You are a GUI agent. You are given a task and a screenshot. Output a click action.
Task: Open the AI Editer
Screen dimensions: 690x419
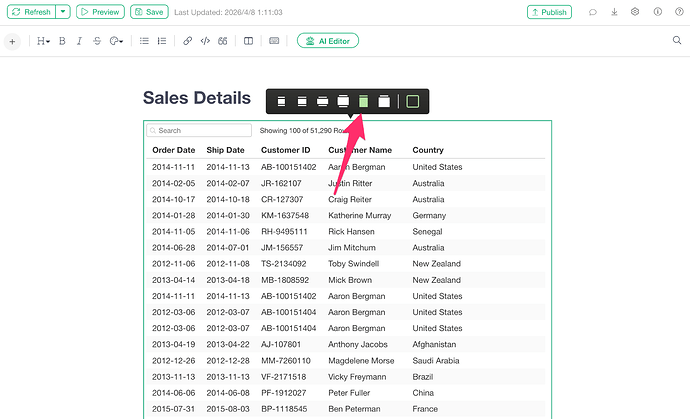point(328,41)
